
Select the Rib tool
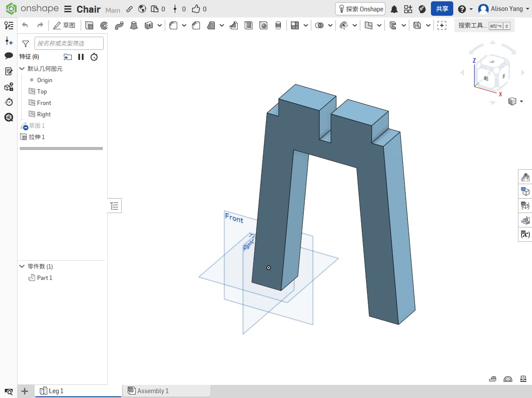[x=234, y=25]
